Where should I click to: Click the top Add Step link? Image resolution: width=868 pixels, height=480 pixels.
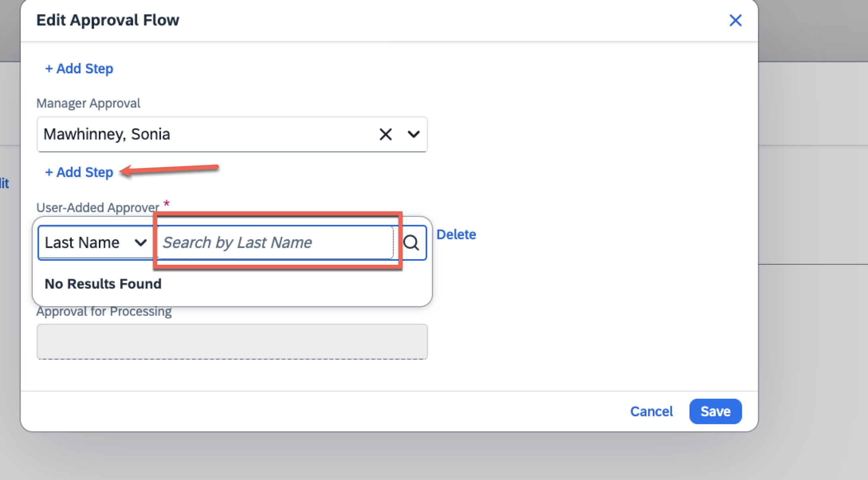(x=79, y=69)
